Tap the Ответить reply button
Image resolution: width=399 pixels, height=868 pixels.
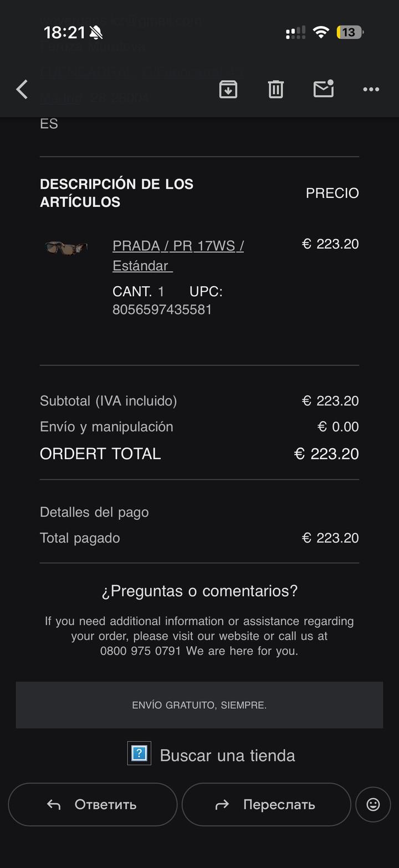coord(93,804)
